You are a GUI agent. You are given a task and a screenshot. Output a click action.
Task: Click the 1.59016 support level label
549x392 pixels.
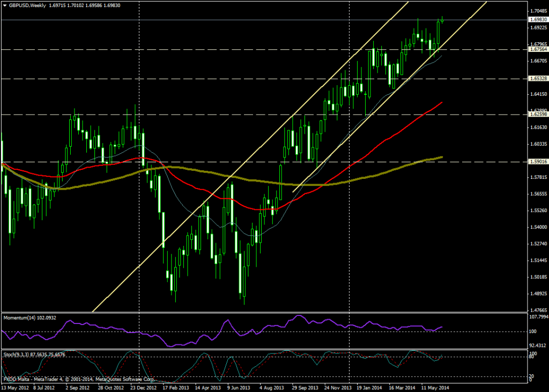point(538,162)
